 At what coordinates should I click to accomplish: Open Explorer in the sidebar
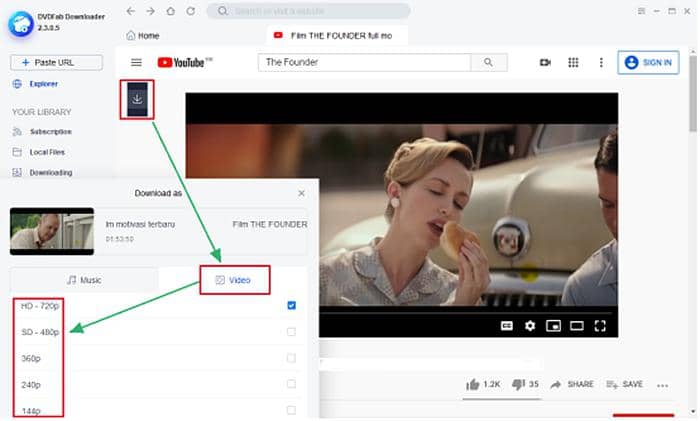35,84
